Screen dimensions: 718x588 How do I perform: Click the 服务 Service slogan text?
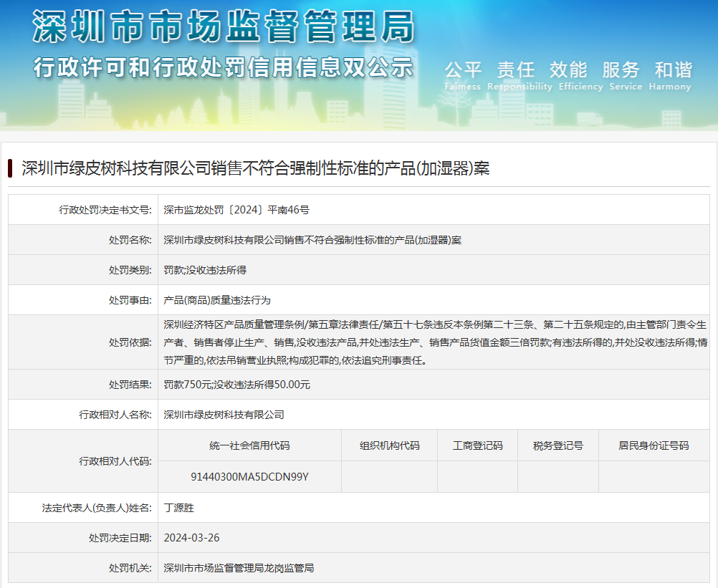(x=626, y=76)
